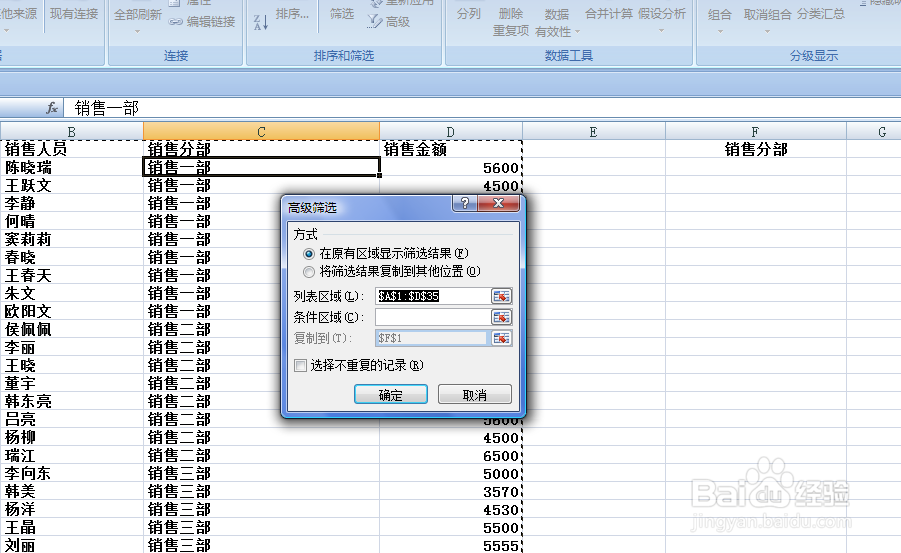Click cell 王晶
This screenshot has width=901, height=553.
point(71,527)
